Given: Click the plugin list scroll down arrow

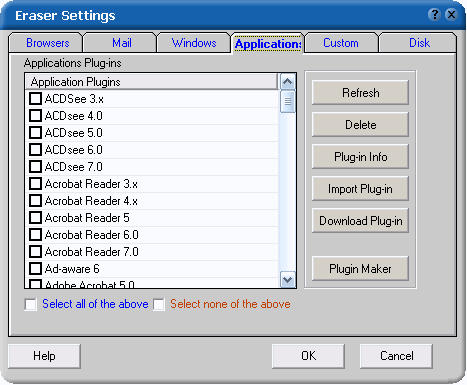Looking at the screenshot, I should (288, 280).
